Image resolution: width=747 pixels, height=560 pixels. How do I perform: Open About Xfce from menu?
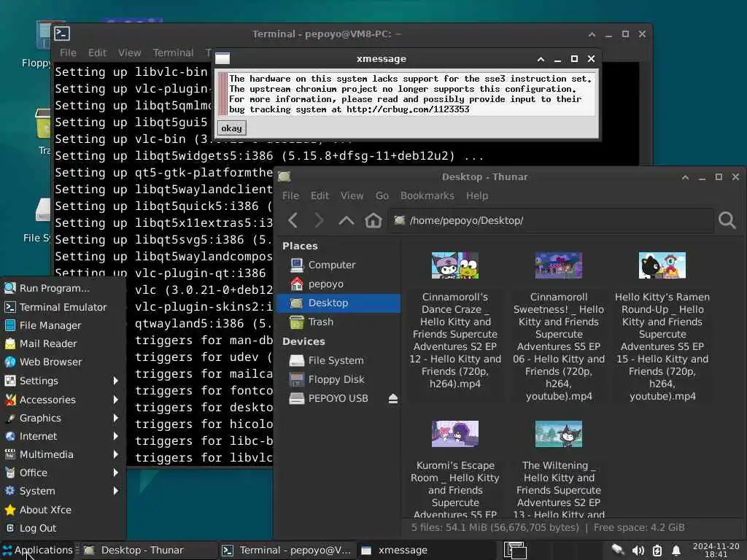63,510
